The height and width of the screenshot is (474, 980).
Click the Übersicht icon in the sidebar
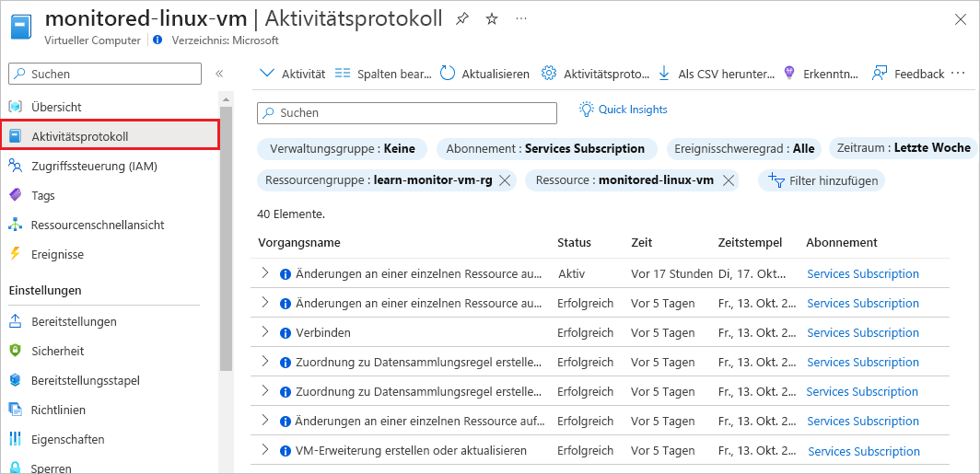[x=16, y=107]
